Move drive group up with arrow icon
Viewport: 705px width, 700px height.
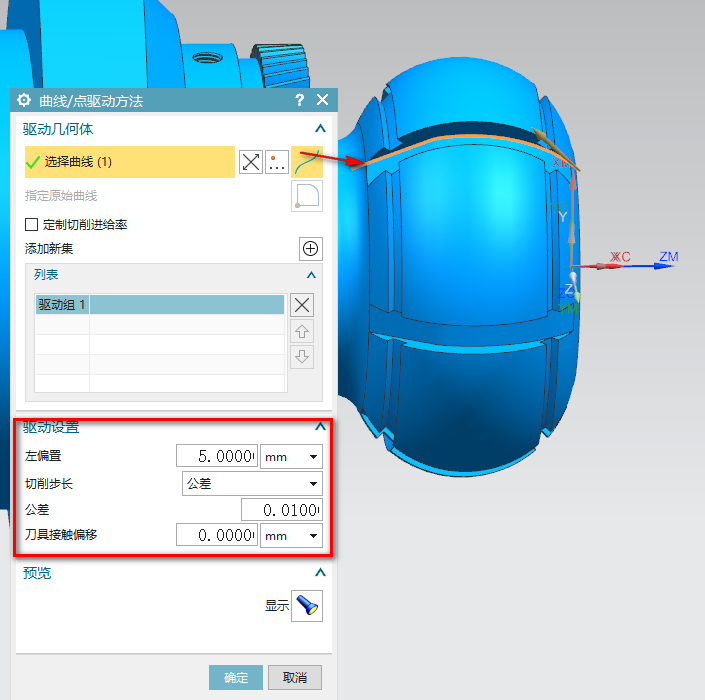[302, 331]
